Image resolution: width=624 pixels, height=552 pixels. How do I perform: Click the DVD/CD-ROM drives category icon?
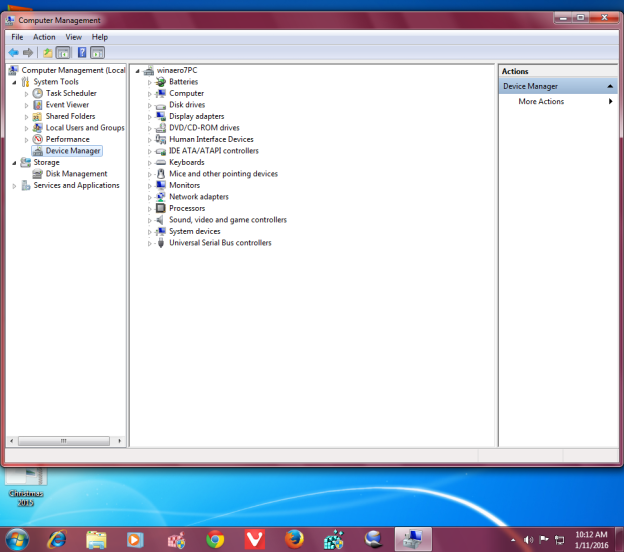coord(161,128)
